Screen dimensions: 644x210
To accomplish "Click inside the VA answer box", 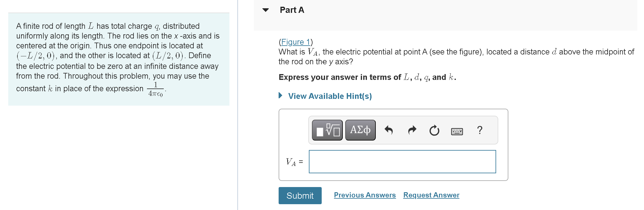I will click(x=402, y=161).
